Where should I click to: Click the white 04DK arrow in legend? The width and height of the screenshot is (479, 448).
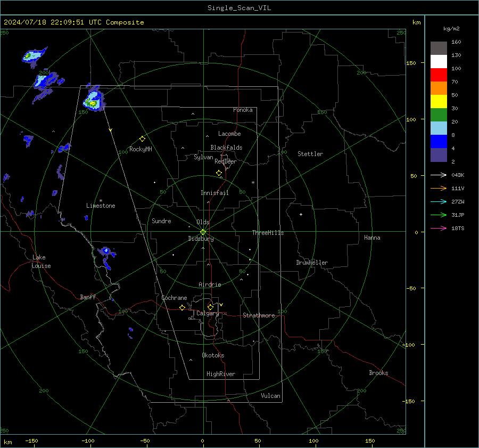tap(439, 175)
